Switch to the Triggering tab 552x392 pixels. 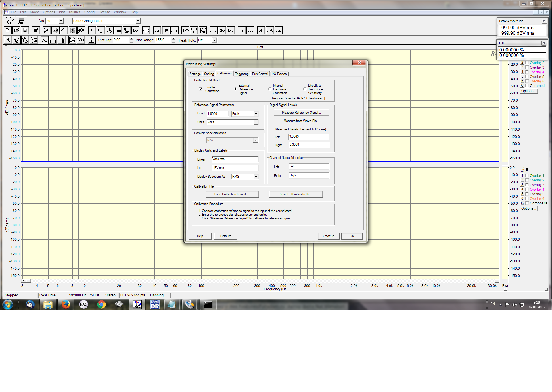point(242,74)
